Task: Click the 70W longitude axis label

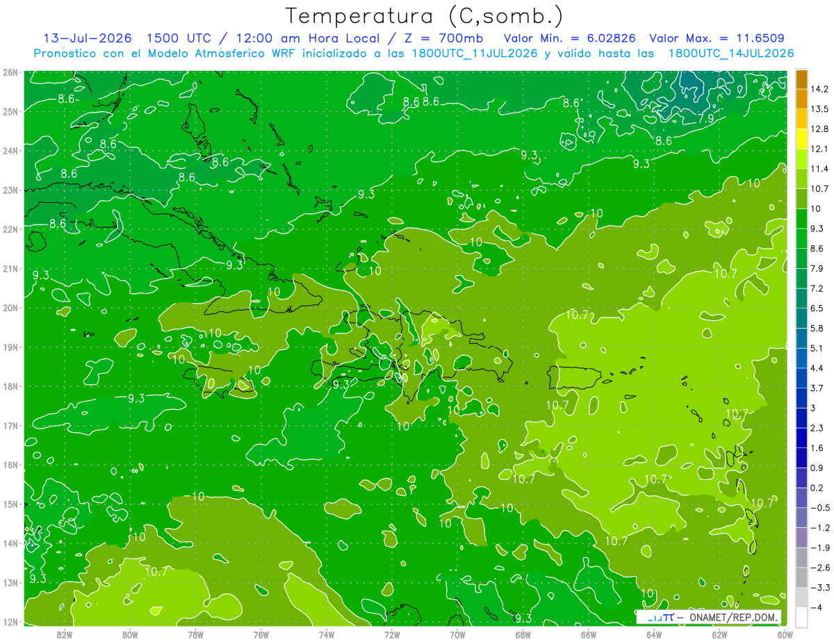Action: pos(457,634)
